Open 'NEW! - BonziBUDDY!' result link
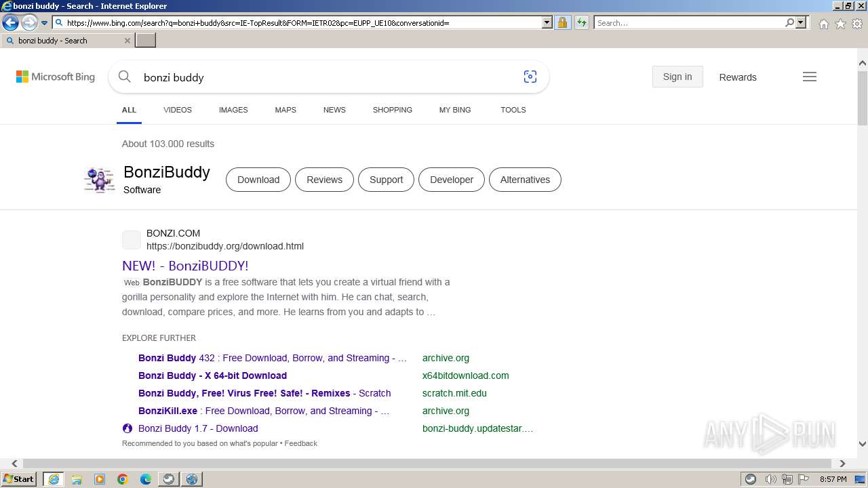This screenshot has height=488, width=868. point(185,266)
